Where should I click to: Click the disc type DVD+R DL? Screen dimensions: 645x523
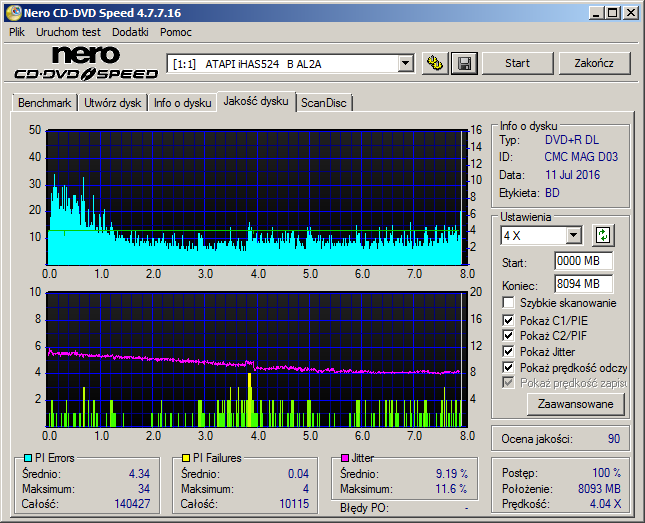(x=572, y=140)
